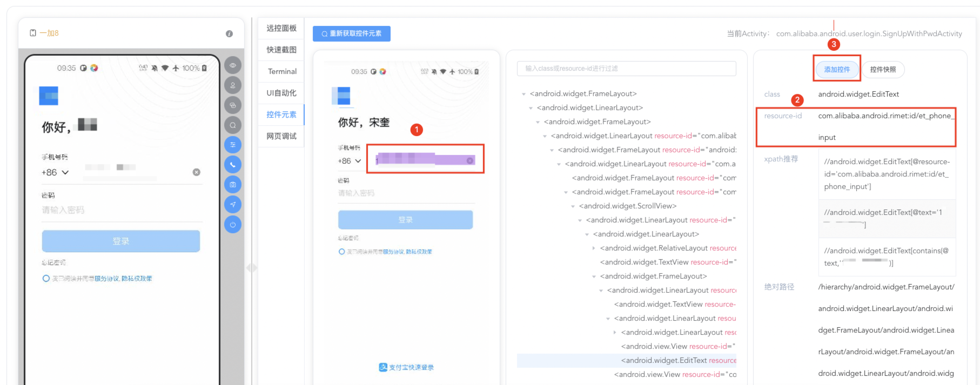This screenshot has height=385, width=980.
Task: Collapse the LinearLayout resource-id="com.alibat node
Action: pos(545,136)
